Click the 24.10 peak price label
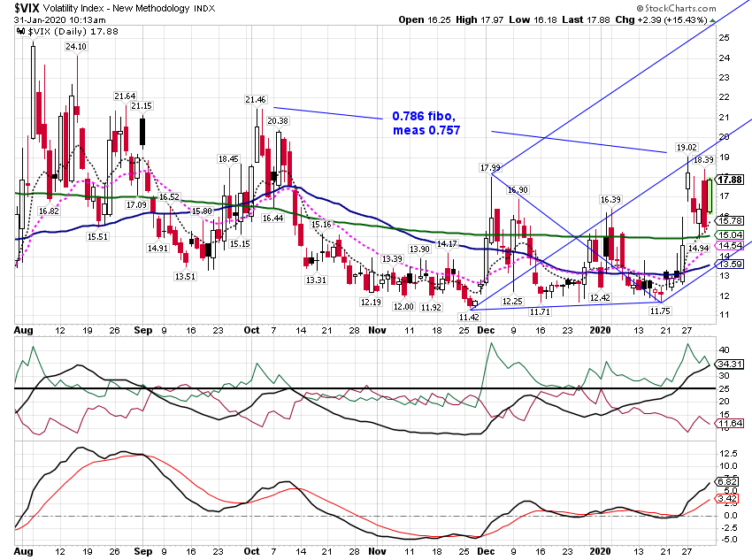 tap(76, 47)
